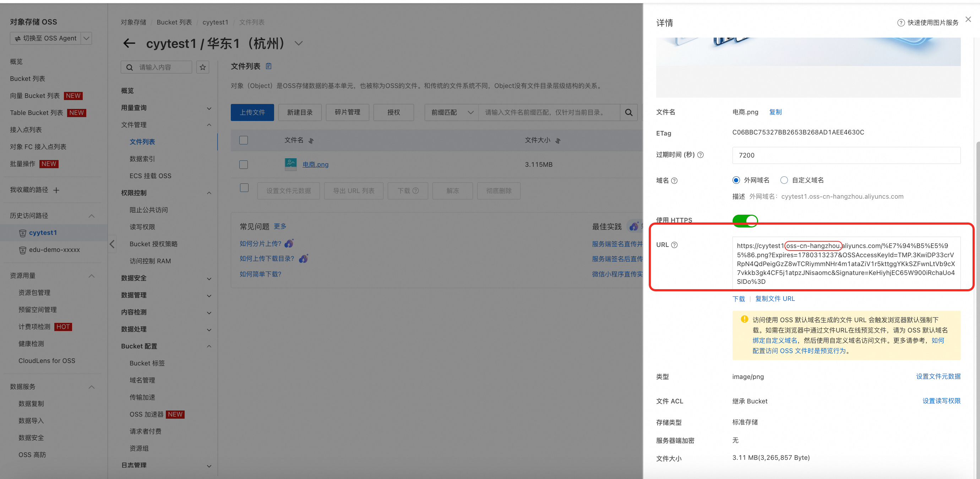This screenshot has width=980, height=479.
Task: Sort by 文件大小 column sort icon
Action: [x=558, y=141]
